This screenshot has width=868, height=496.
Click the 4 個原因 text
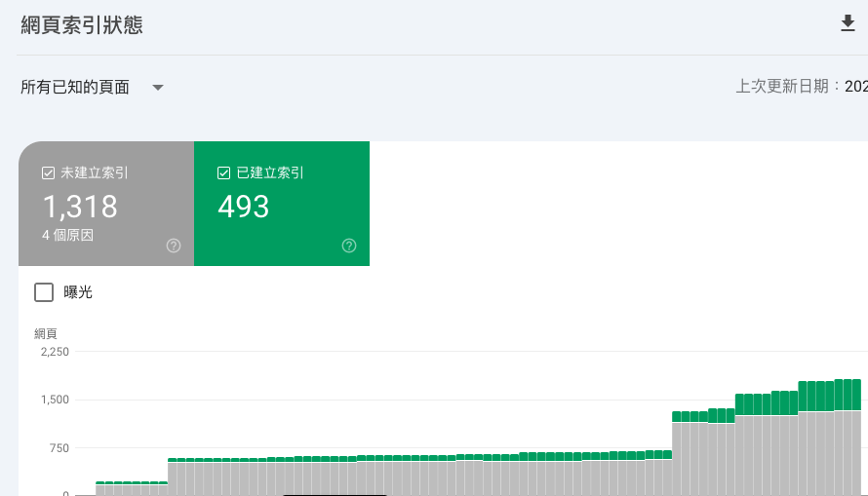(x=67, y=235)
